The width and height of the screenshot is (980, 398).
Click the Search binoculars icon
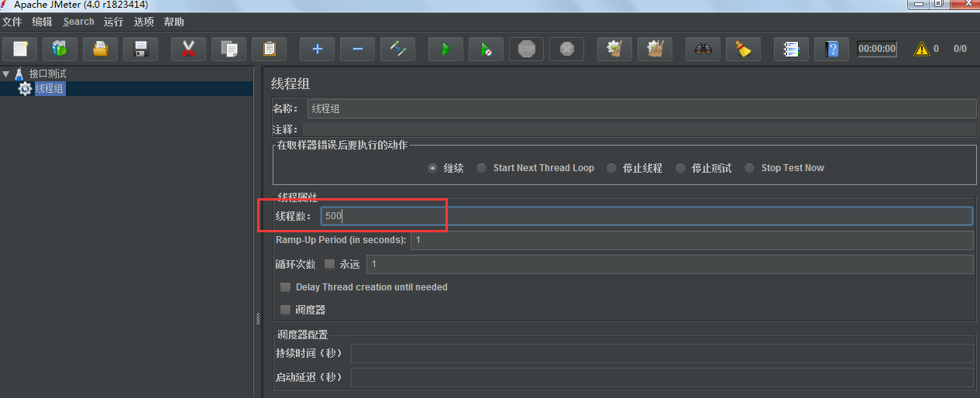coord(703,50)
